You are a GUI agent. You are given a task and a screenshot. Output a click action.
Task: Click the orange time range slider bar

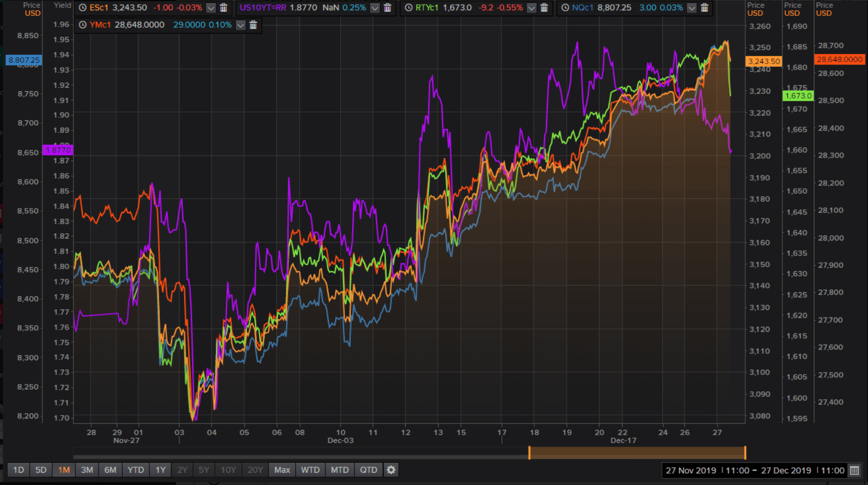click(x=637, y=452)
